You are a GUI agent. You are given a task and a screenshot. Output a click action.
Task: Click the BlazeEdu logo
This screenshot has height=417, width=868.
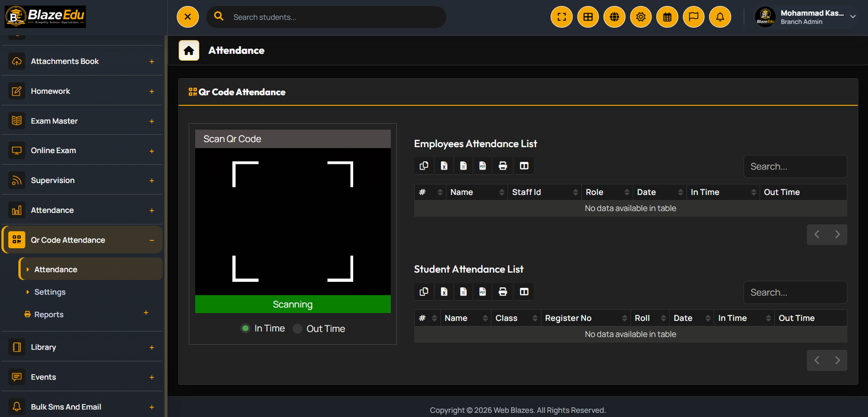(46, 17)
